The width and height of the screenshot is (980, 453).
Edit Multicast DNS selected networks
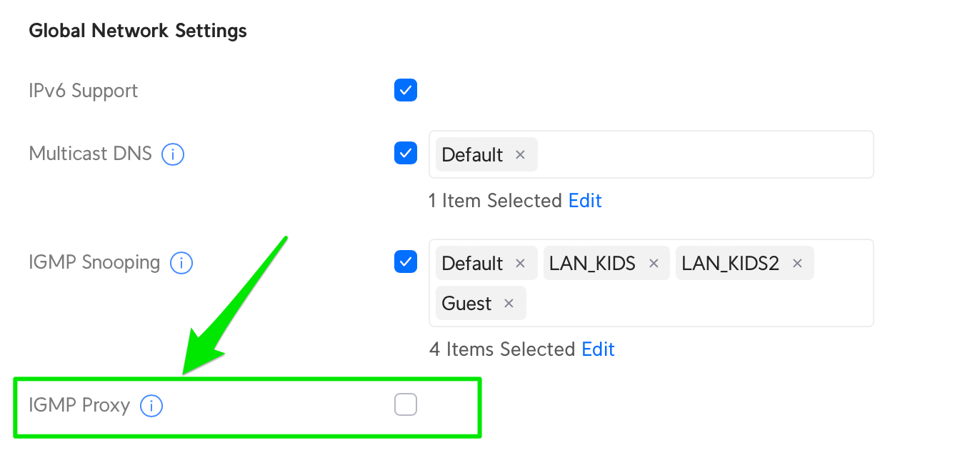pyautogui.click(x=585, y=201)
